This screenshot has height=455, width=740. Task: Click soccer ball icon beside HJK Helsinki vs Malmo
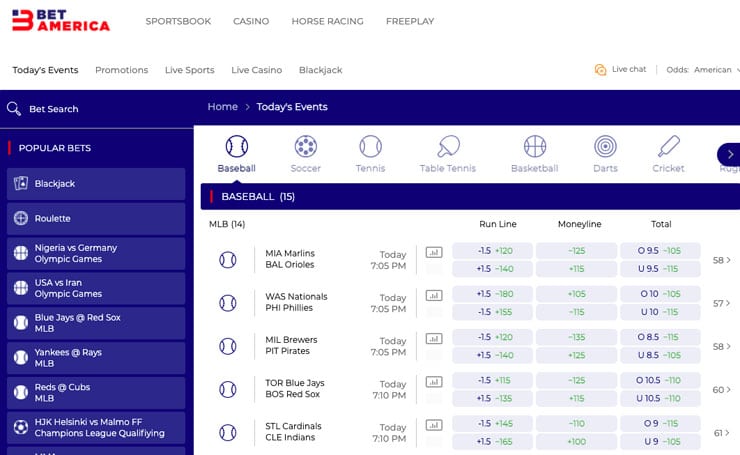21,427
